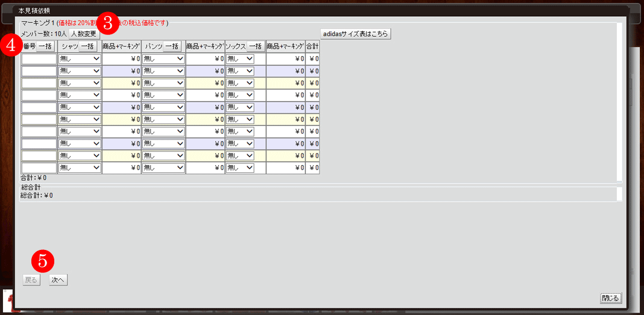The width and height of the screenshot is (644, 315).
Task: Click 一括 button in the ソックス header
Action: tap(256, 46)
